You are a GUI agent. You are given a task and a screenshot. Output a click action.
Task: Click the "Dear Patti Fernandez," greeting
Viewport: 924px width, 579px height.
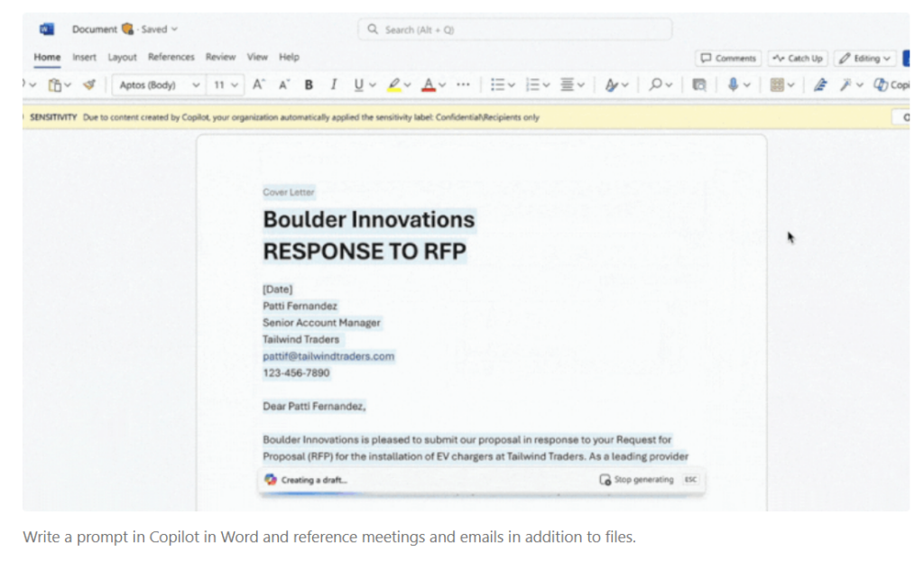(x=314, y=406)
